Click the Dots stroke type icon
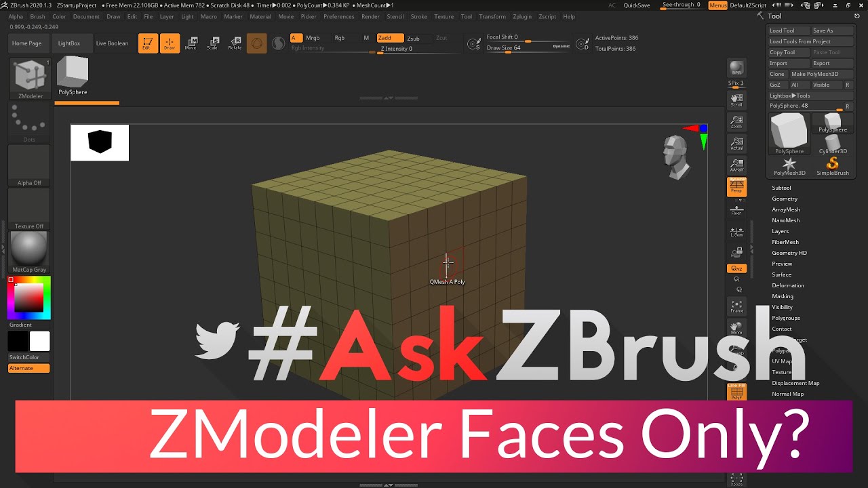The height and width of the screenshot is (488, 868). pos(29,122)
